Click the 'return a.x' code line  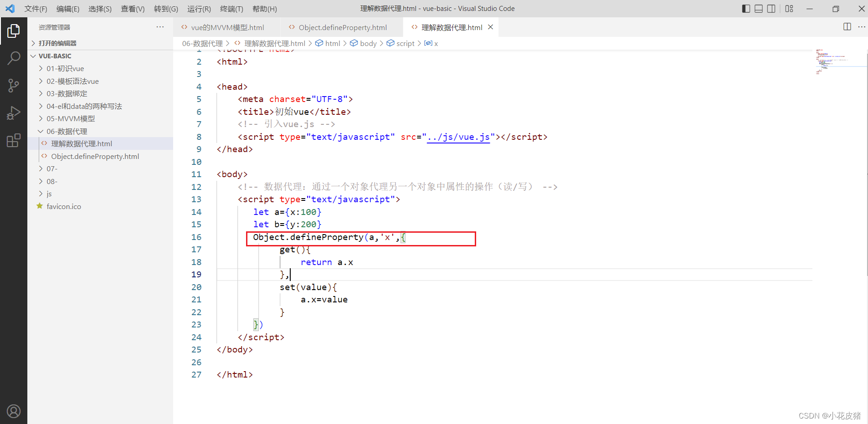tap(327, 262)
